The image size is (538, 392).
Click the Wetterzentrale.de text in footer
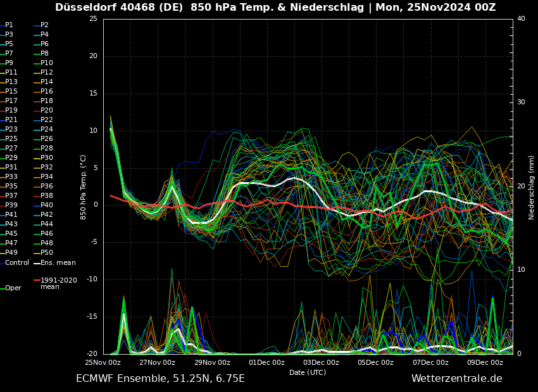(x=456, y=379)
